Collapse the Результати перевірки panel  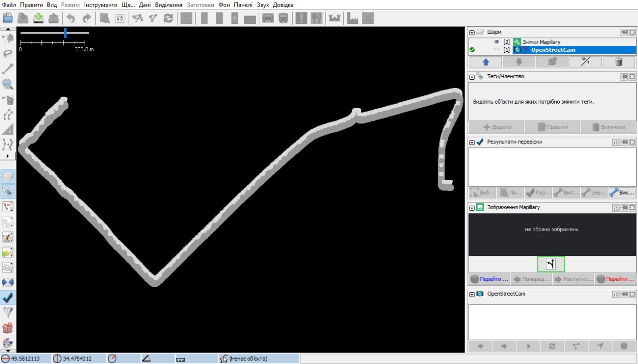(x=472, y=142)
